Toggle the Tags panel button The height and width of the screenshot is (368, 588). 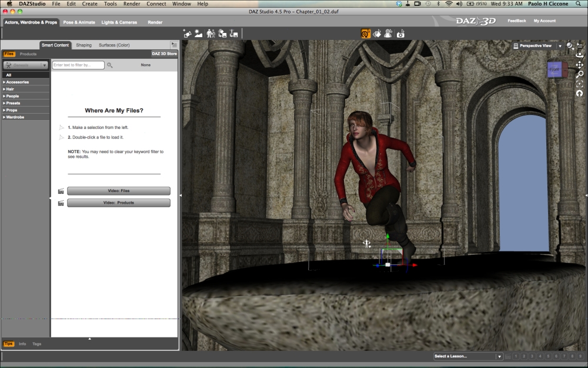pos(36,344)
